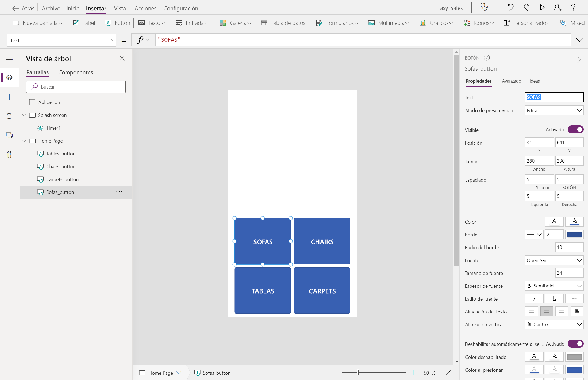
Task: Expand the formula bar with chevron
Action: tap(579, 40)
